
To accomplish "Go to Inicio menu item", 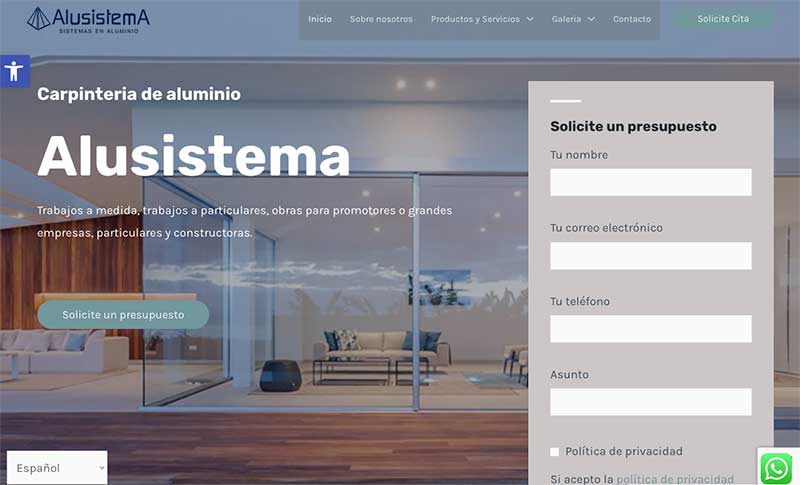I will coord(320,19).
